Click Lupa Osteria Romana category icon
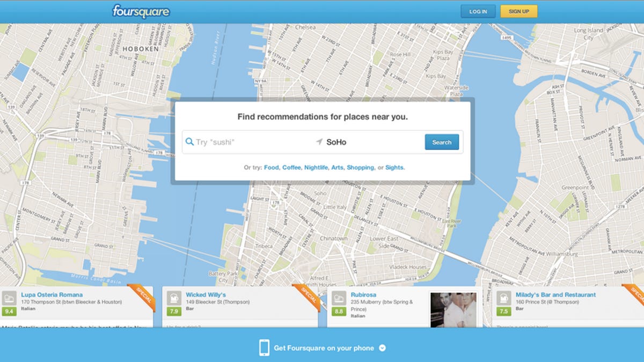The width and height of the screenshot is (644, 362). click(9, 298)
